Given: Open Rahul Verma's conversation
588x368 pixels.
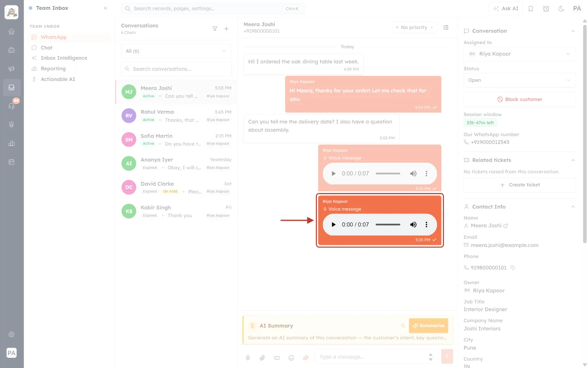Looking at the screenshot, I should point(176,116).
